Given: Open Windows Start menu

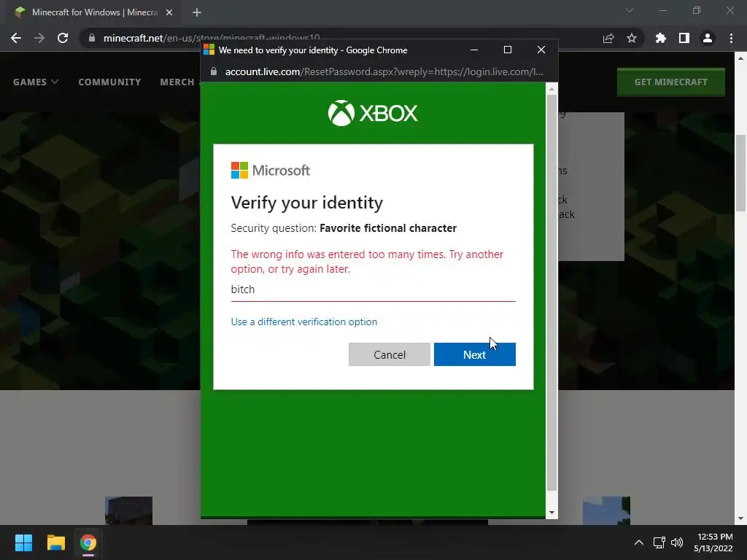Looking at the screenshot, I should [23, 542].
